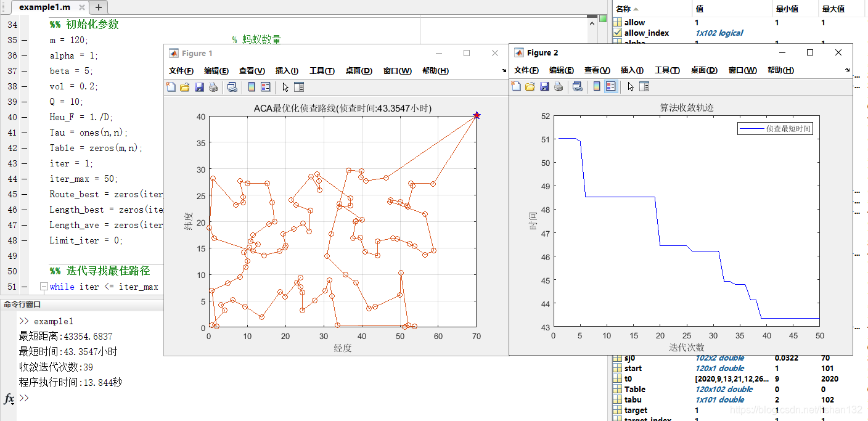
Task: Add a new editor tab with plus button
Action: coord(99,7)
